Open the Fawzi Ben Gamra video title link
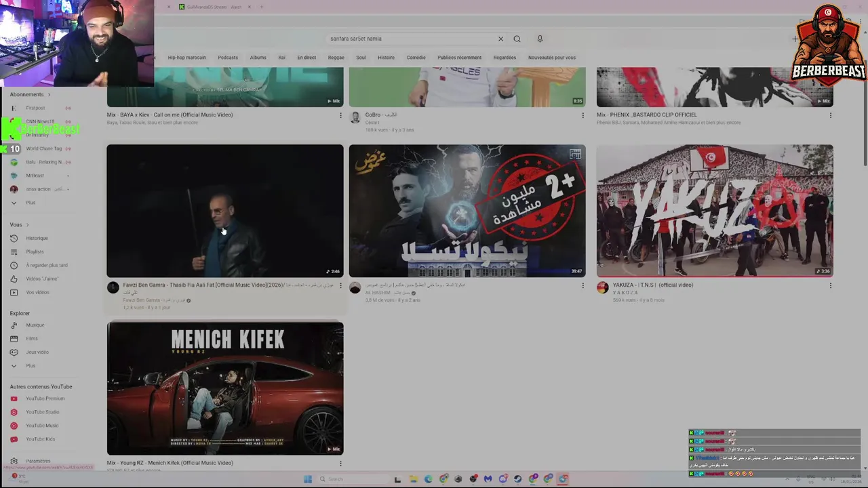Screen dimensions: 868x488 tap(229, 285)
